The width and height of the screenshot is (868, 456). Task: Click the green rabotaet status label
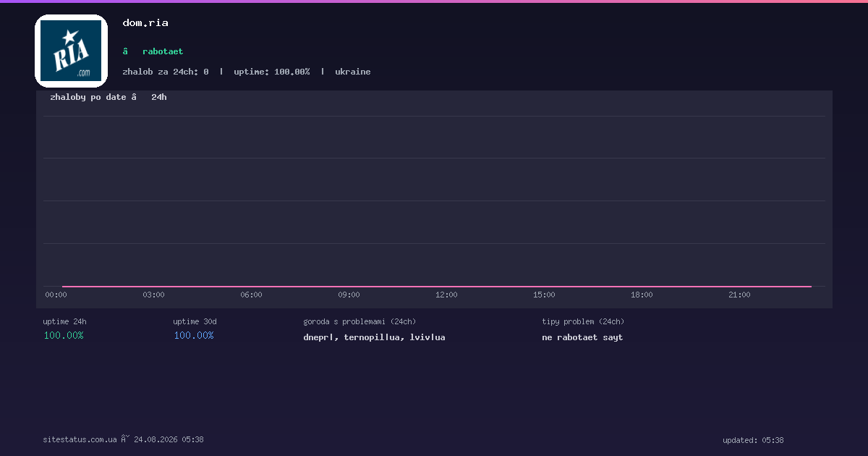pyautogui.click(x=163, y=51)
